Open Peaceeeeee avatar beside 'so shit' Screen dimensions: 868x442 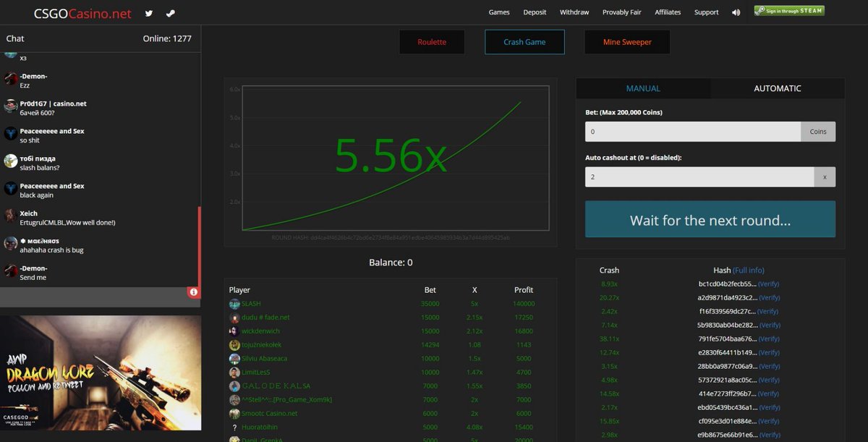(10, 134)
